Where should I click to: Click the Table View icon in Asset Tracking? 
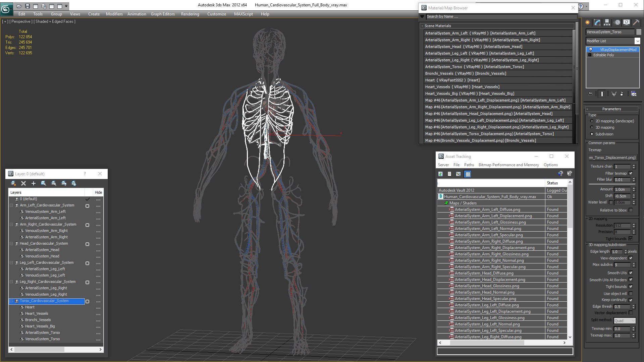468,174
